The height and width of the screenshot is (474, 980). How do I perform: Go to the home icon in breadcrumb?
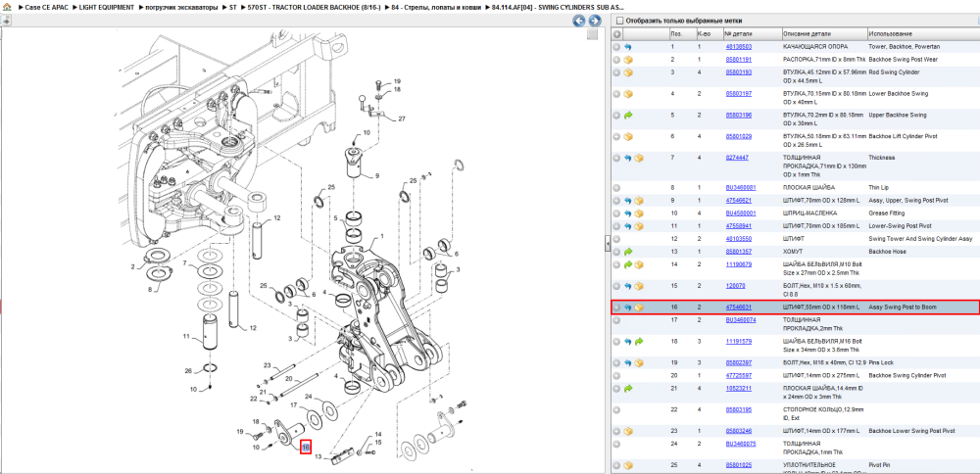coord(7,7)
